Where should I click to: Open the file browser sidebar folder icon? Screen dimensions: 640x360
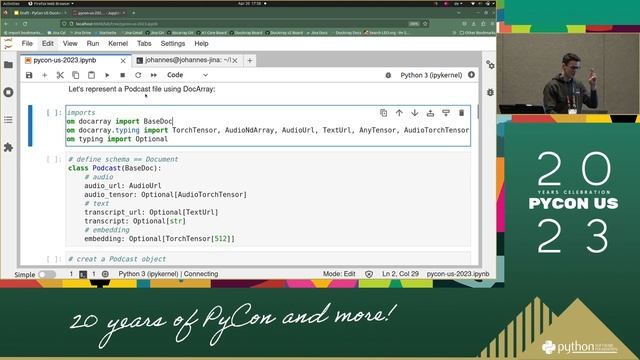8,64
